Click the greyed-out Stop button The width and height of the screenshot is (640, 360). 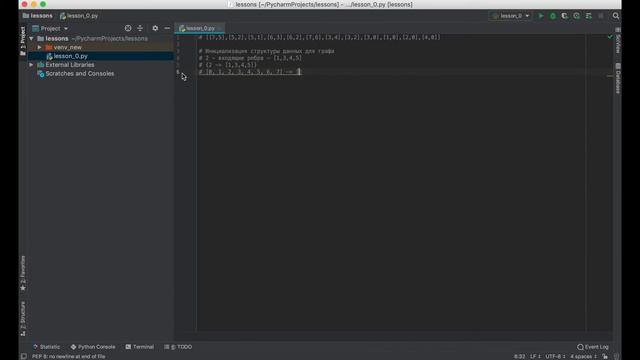(x=601, y=16)
